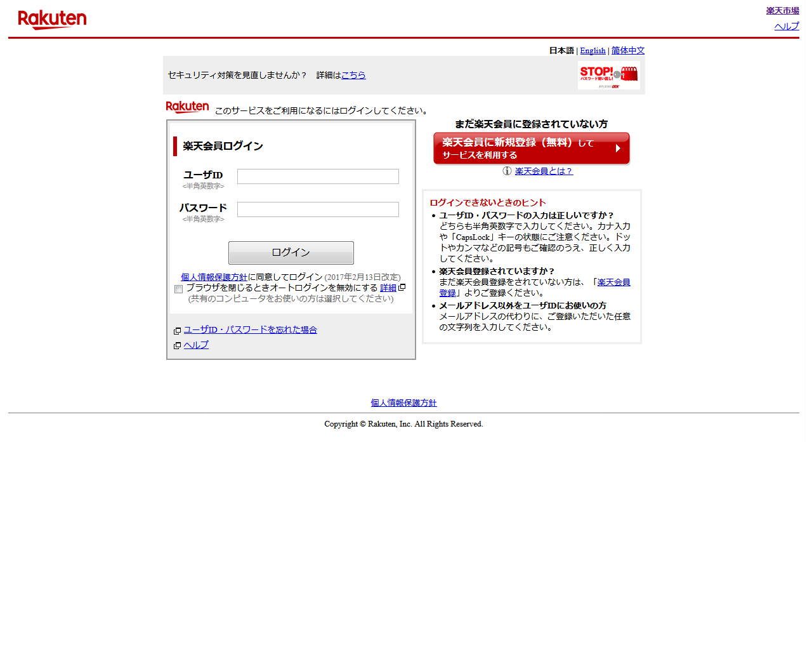Open the ヘルプ link under the login form

tap(196, 345)
